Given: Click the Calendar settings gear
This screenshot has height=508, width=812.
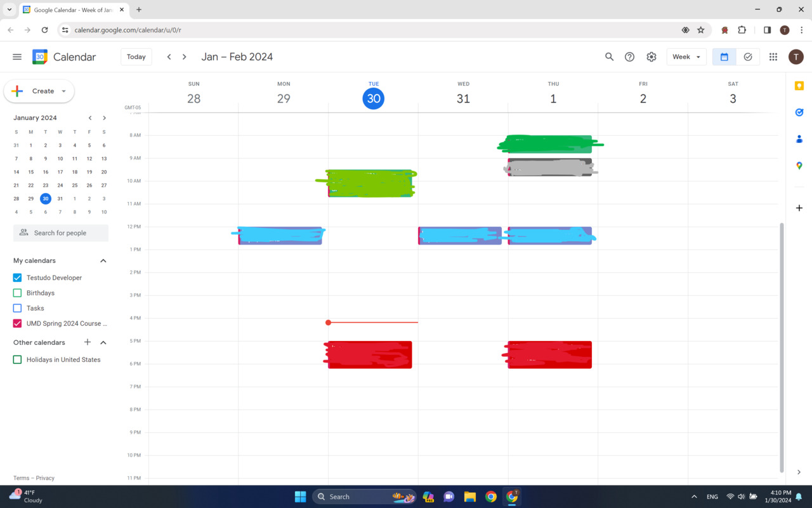Looking at the screenshot, I should 651,57.
